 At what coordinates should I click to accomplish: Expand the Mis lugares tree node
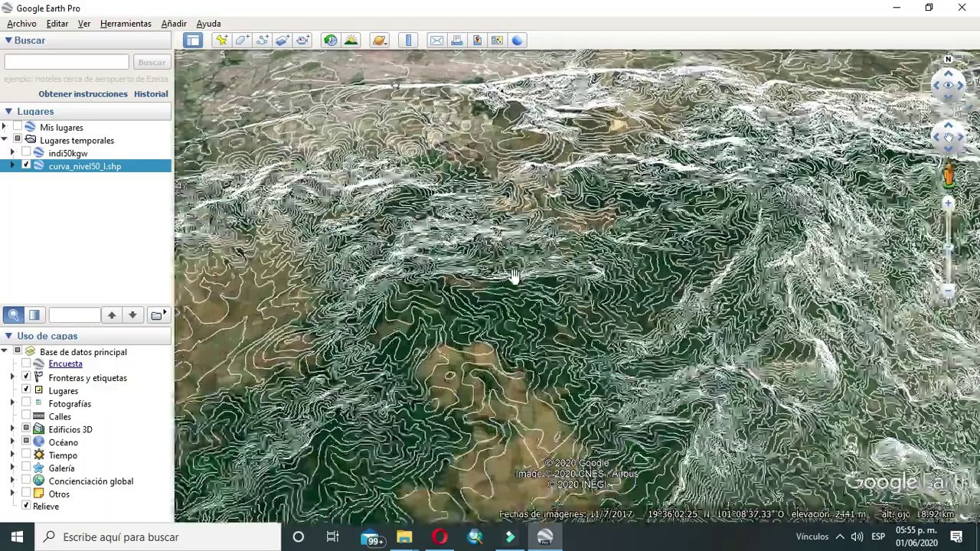(5, 127)
